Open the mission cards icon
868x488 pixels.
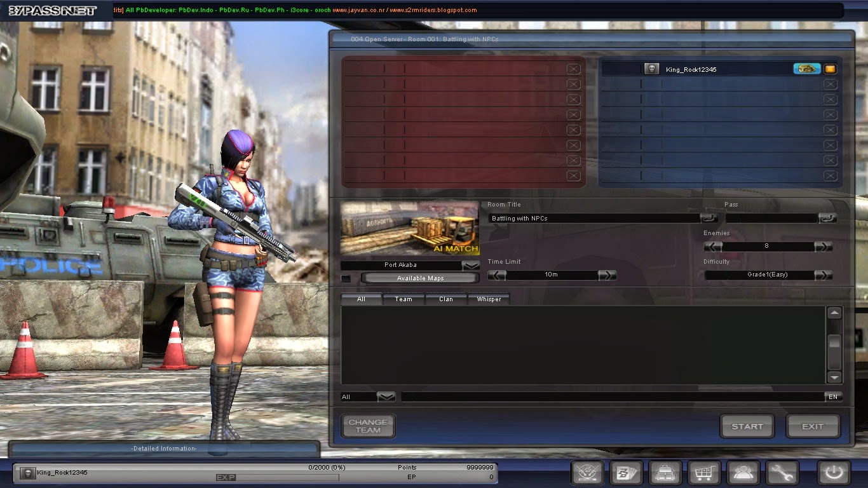(x=627, y=473)
